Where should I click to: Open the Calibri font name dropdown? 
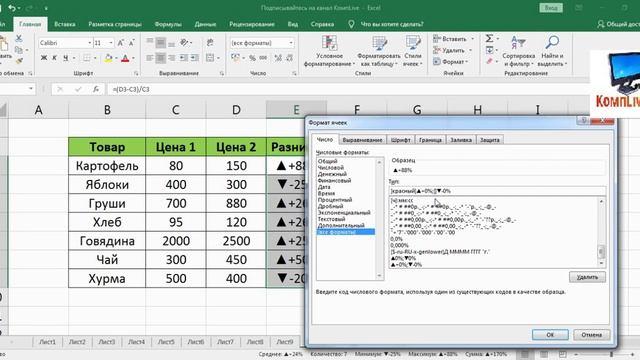(x=89, y=43)
